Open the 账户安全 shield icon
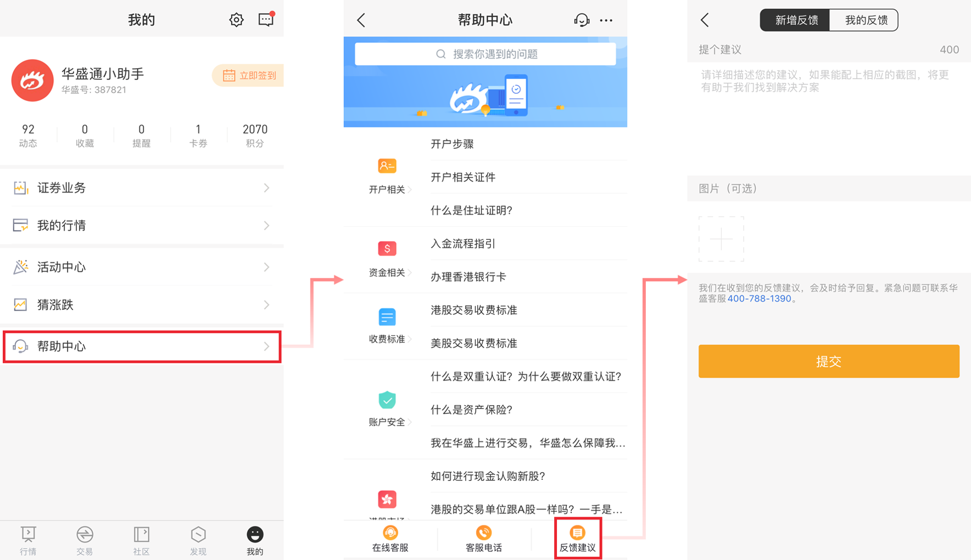 pos(387,400)
